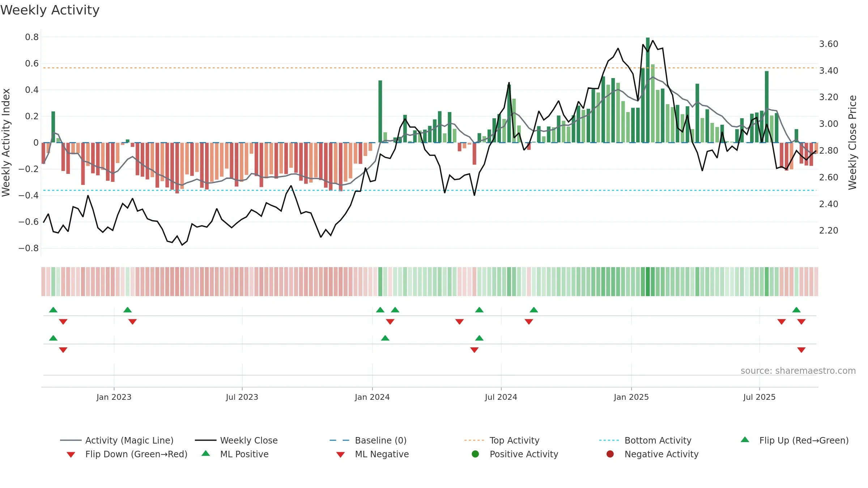Image resolution: width=868 pixels, height=488 pixels.
Task: Click the tall green bar just after Jul 2025
Action: (x=767, y=107)
